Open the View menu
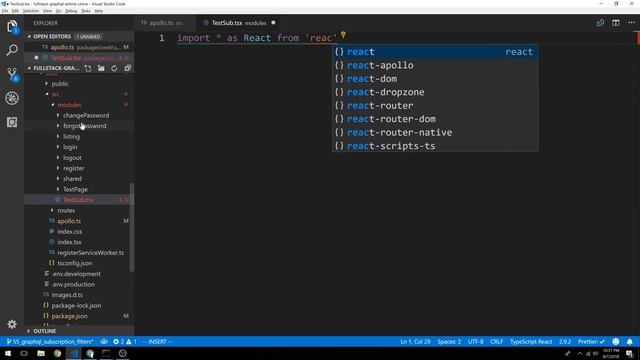Viewport: 640px width, 360px height. (47, 11)
